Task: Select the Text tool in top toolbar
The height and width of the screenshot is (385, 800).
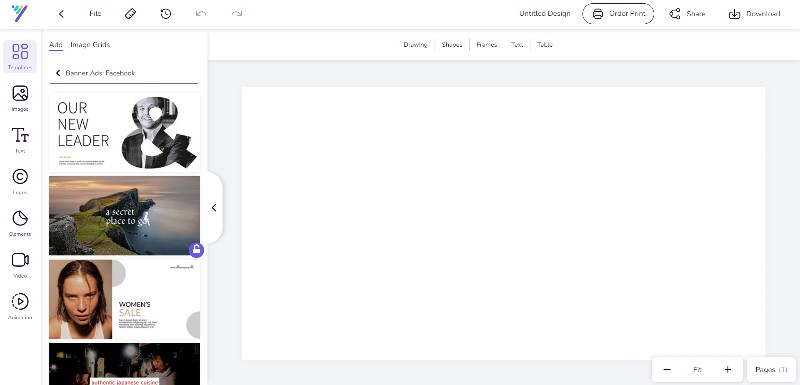Action: pos(517,45)
